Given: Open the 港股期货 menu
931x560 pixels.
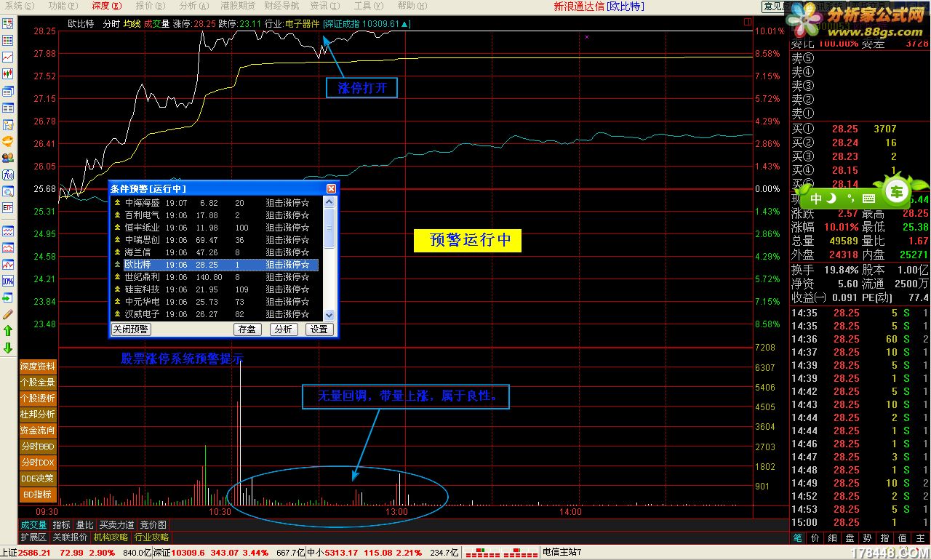Looking at the screenshot, I should 238,6.
